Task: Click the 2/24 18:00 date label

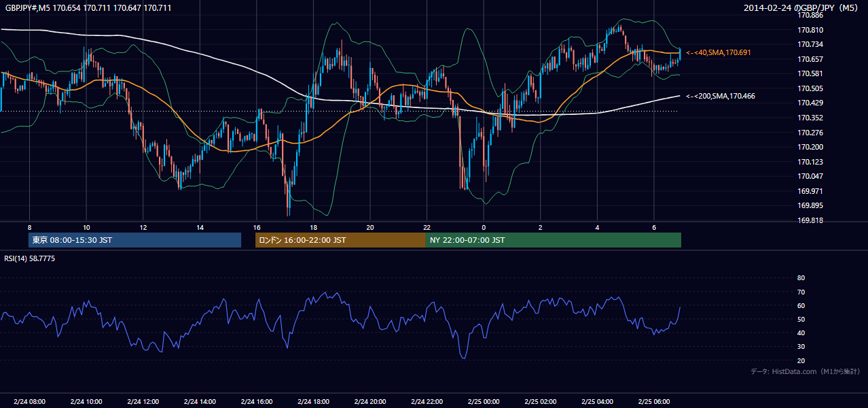Action: [313, 402]
